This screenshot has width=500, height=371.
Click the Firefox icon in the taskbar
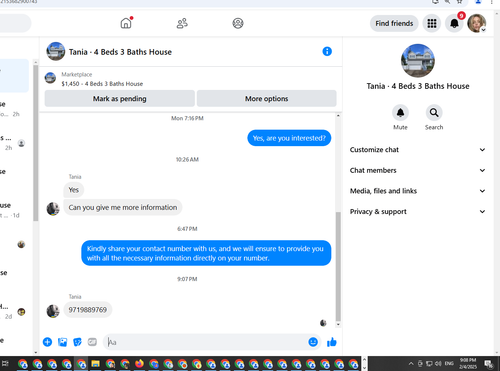(139, 364)
